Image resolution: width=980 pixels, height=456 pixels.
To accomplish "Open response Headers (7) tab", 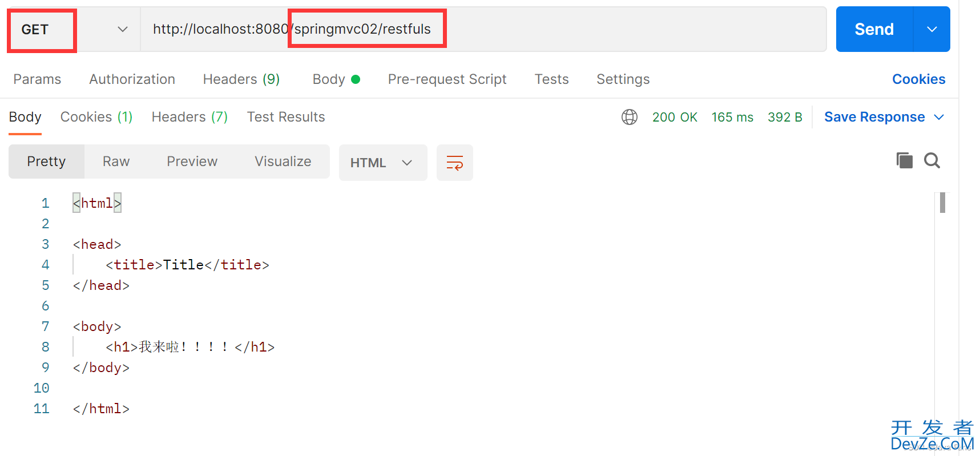I will [x=189, y=117].
